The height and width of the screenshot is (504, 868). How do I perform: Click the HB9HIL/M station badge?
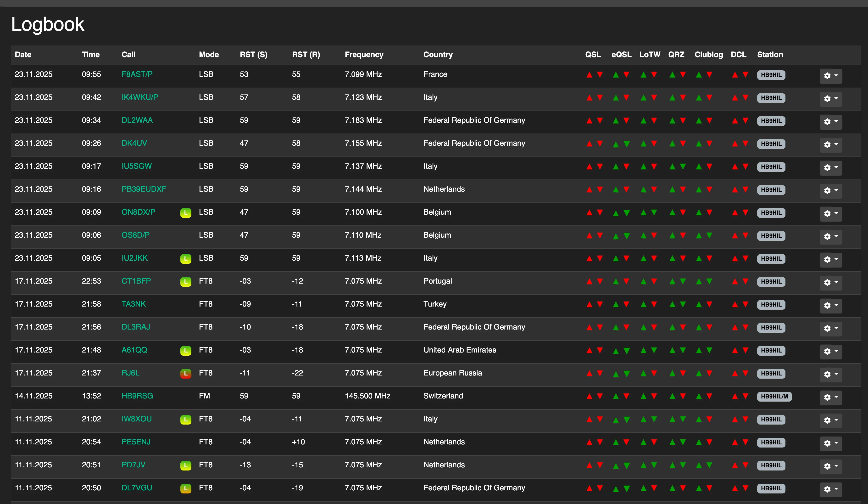point(774,397)
